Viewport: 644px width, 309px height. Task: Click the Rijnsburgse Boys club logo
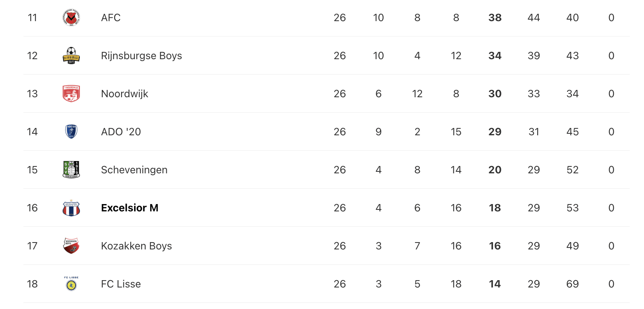pyautogui.click(x=71, y=56)
